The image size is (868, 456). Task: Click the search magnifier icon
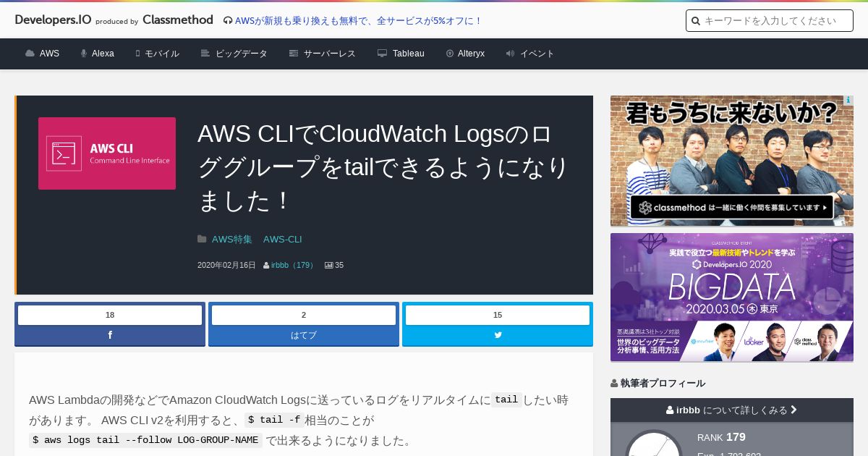click(x=696, y=21)
